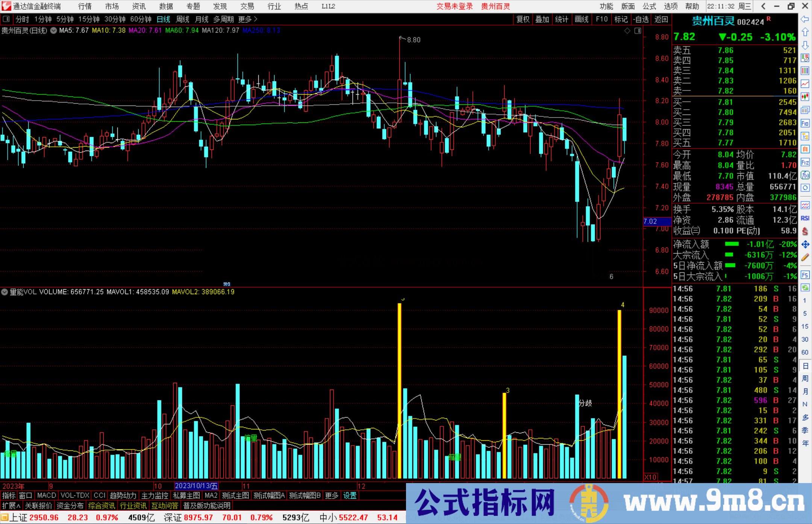The height and width of the screenshot is (524, 812).
Task: Toggle the round button beside 量能VOL
Action: point(5,292)
